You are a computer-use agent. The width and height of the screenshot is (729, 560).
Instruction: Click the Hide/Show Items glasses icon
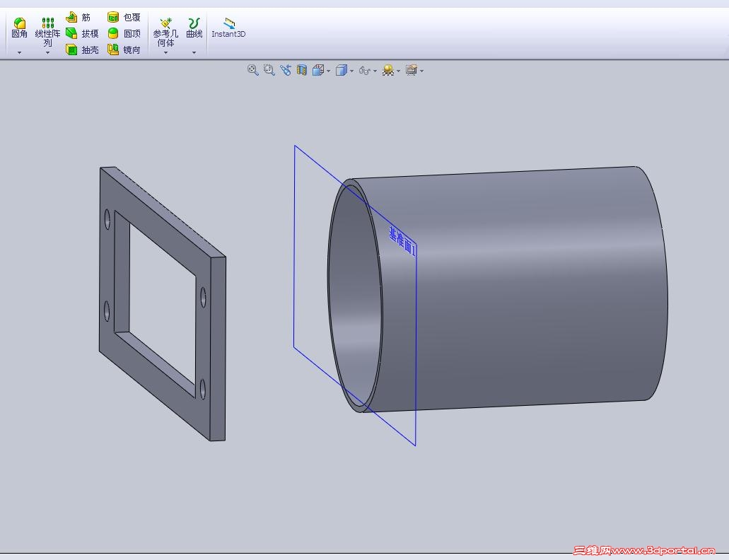click(365, 71)
